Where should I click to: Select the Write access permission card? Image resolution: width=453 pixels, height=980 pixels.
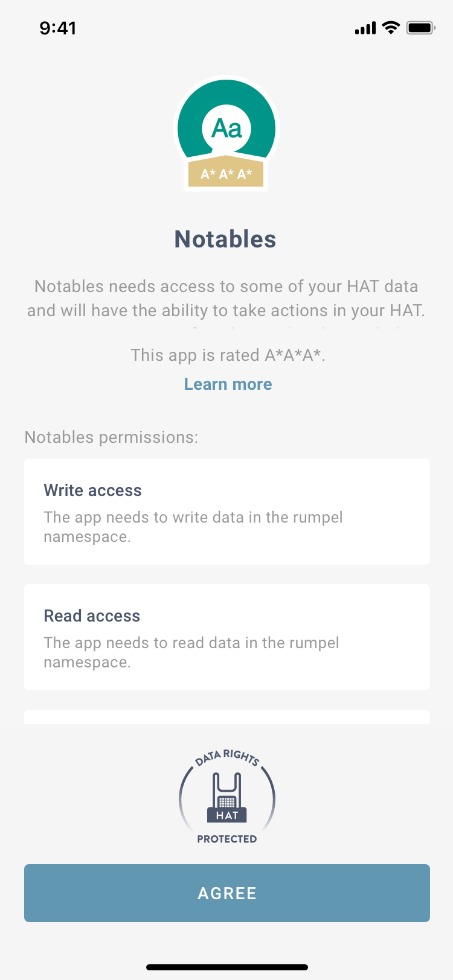coord(227,512)
